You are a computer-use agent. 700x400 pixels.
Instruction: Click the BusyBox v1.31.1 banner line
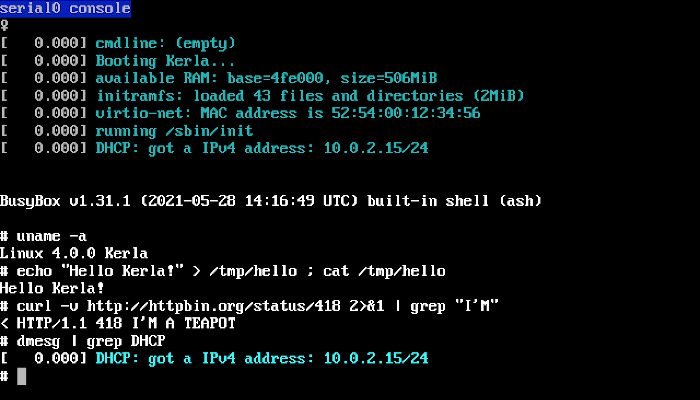[x=270, y=201]
